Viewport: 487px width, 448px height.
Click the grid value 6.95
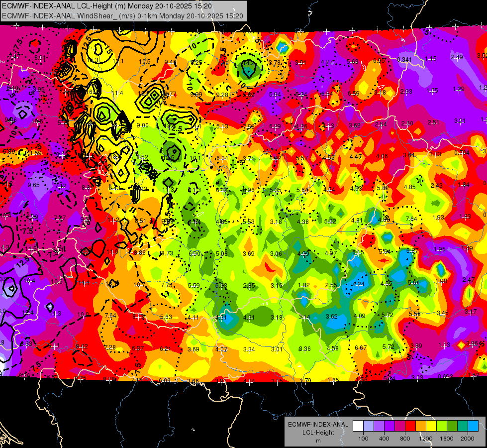click(379, 61)
